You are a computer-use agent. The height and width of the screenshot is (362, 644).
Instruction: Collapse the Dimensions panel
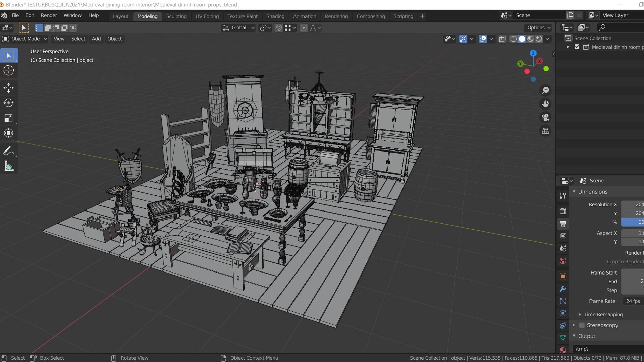(574, 192)
